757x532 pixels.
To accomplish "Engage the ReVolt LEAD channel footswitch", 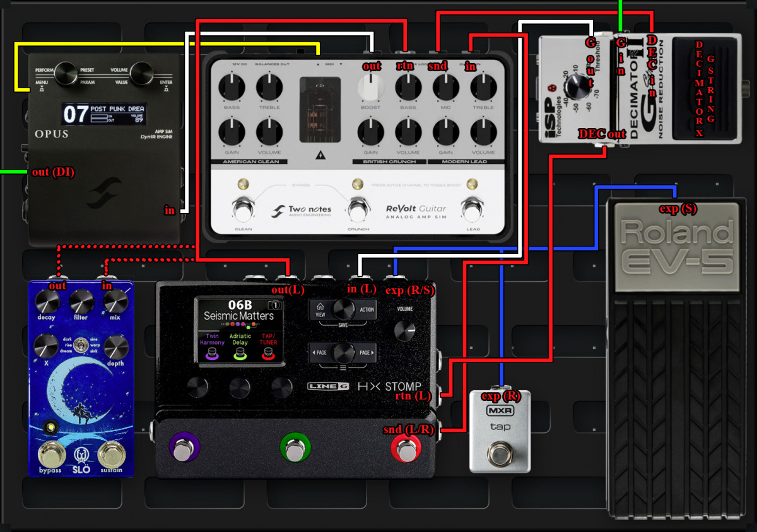I will click(x=472, y=207).
